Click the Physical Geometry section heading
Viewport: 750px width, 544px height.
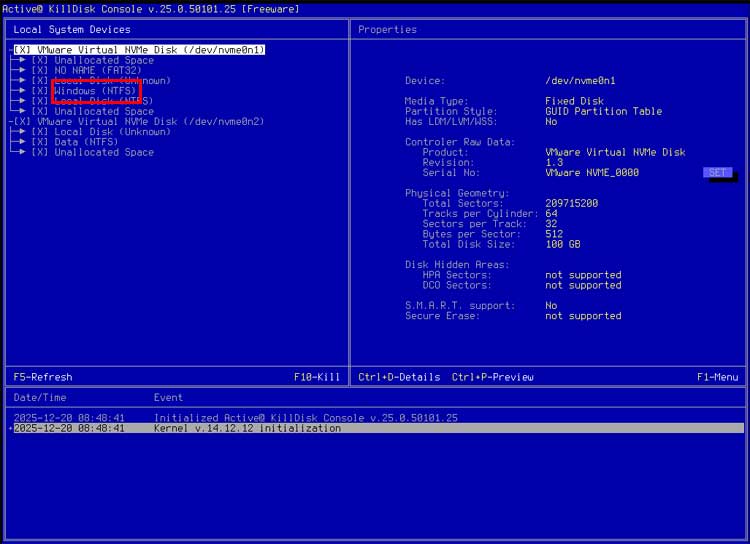coord(457,193)
